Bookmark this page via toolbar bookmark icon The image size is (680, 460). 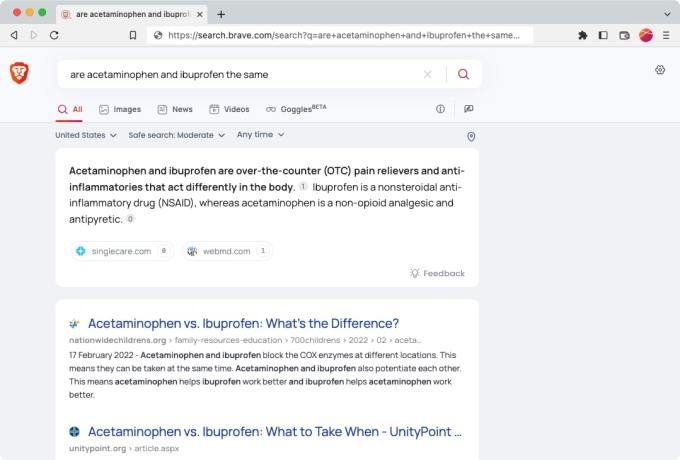click(133, 35)
